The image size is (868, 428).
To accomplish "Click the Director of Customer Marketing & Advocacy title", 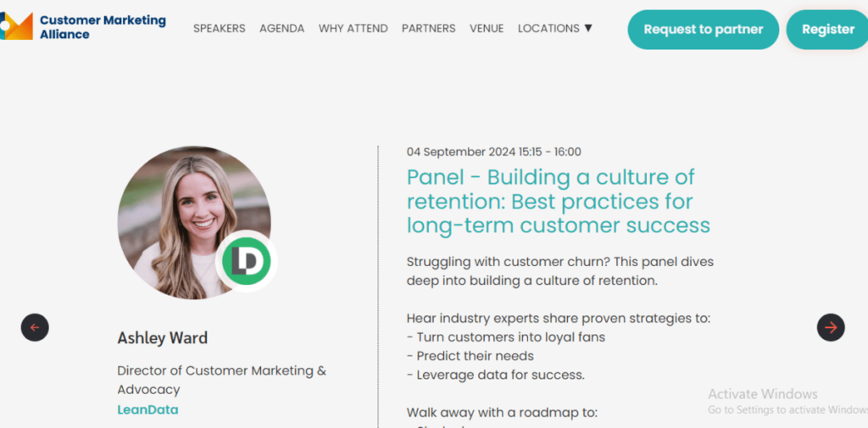I will click(221, 380).
